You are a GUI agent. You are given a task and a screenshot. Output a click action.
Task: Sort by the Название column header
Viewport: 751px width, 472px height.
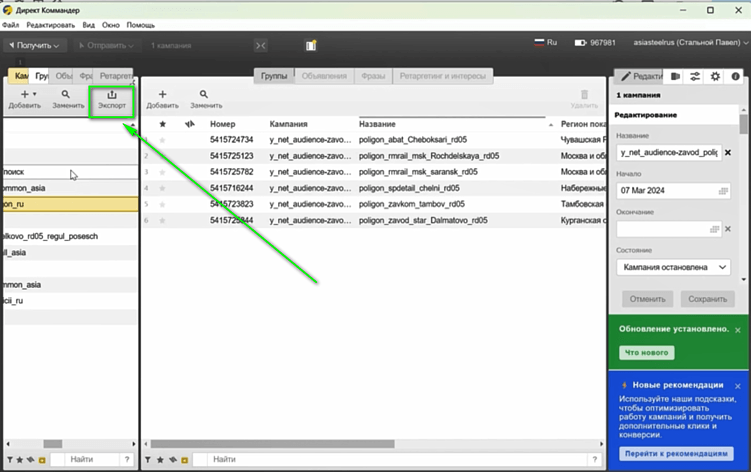[x=377, y=124]
